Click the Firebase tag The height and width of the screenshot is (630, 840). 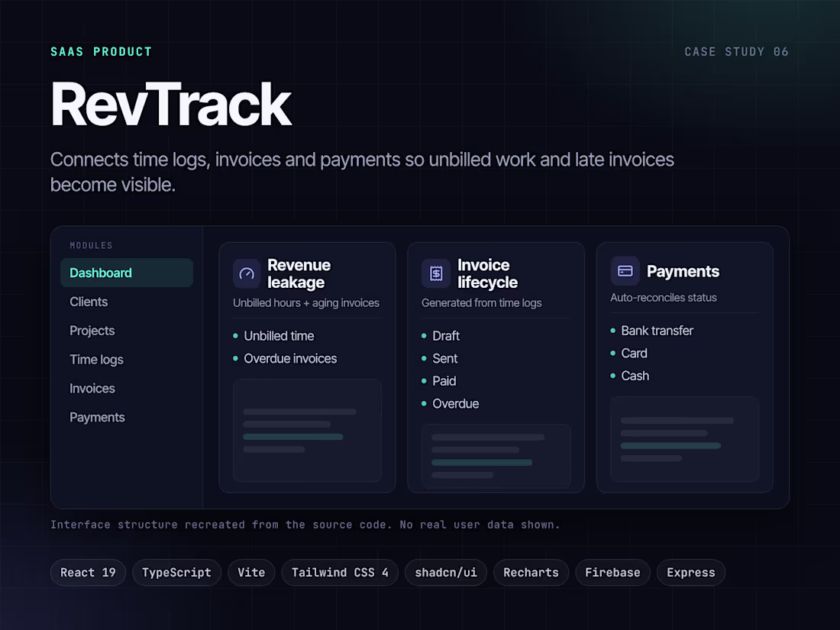pos(612,573)
